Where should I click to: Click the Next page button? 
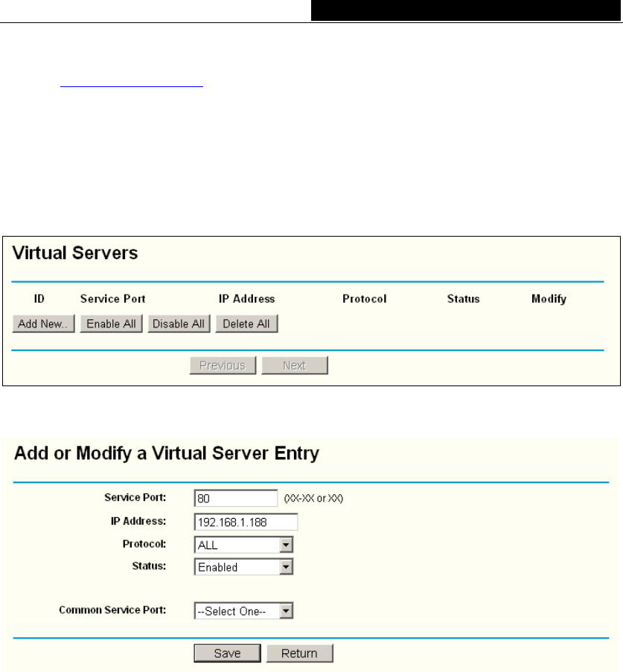coord(295,365)
